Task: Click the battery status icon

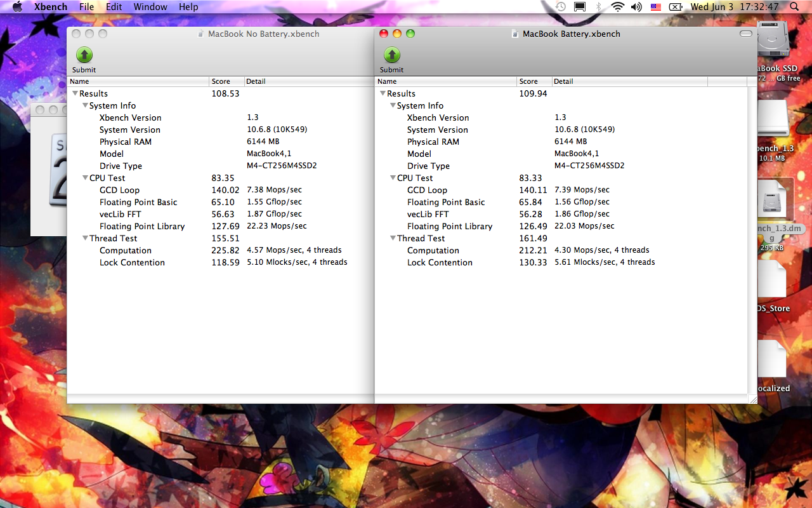Action: tap(676, 7)
